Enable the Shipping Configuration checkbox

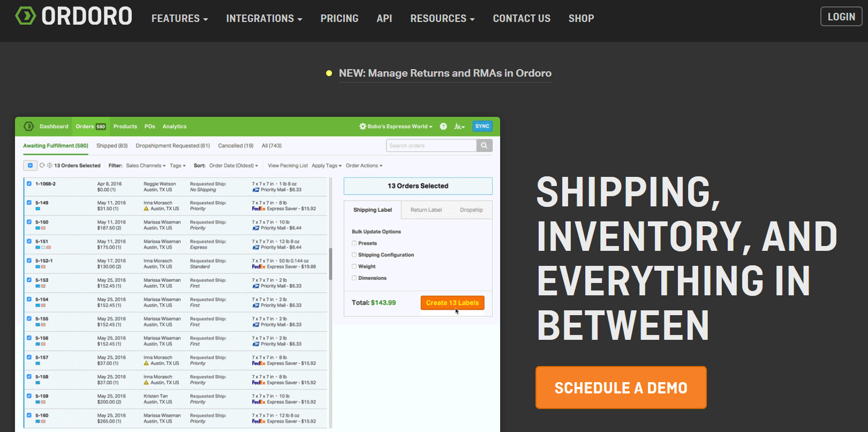354,255
